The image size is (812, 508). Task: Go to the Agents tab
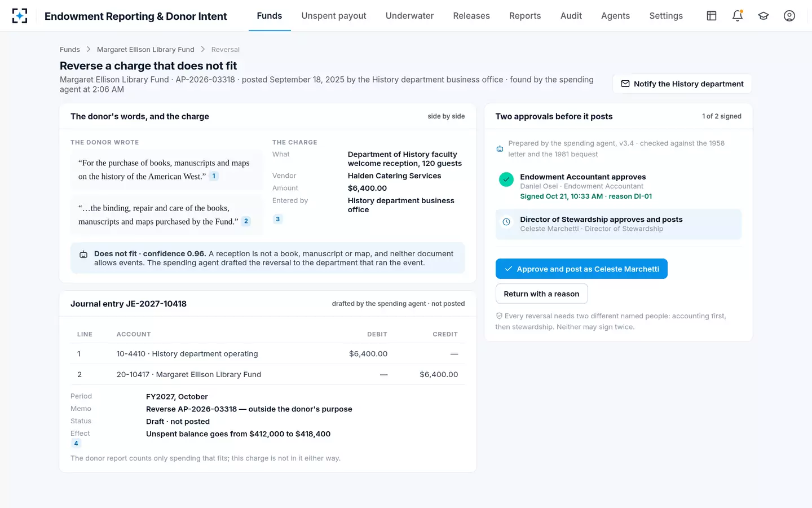pyautogui.click(x=615, y=16)
